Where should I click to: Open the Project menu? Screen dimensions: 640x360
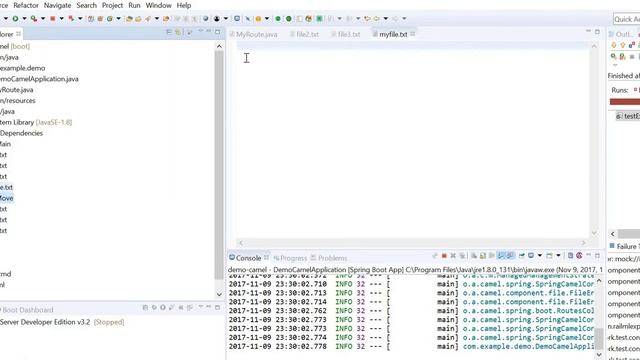[112, 5]
